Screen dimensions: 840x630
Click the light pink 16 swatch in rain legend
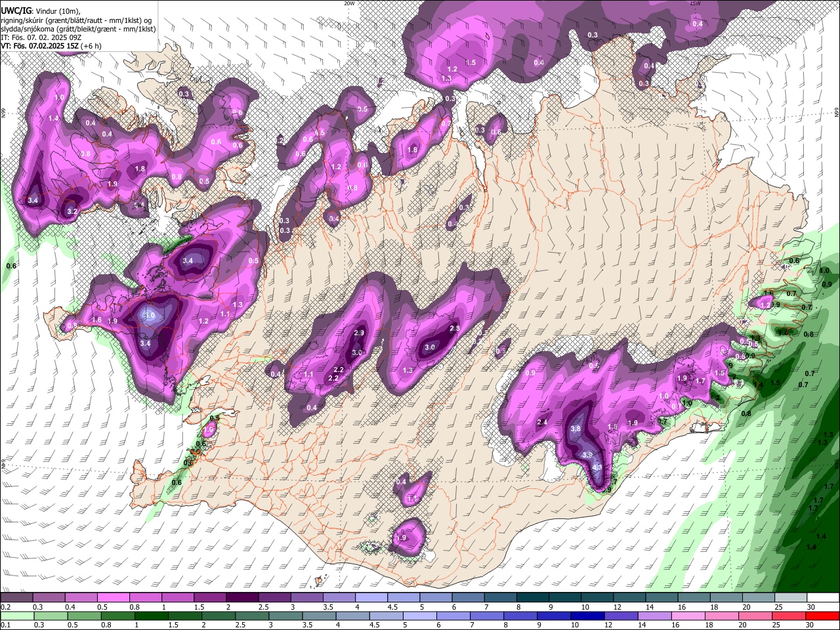(688, 616)
